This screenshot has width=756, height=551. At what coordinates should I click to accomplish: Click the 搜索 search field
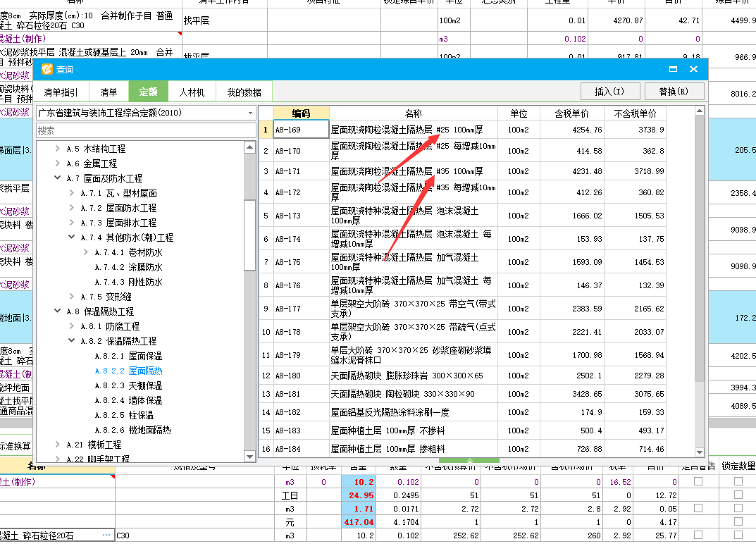click(x=146, y=130)
